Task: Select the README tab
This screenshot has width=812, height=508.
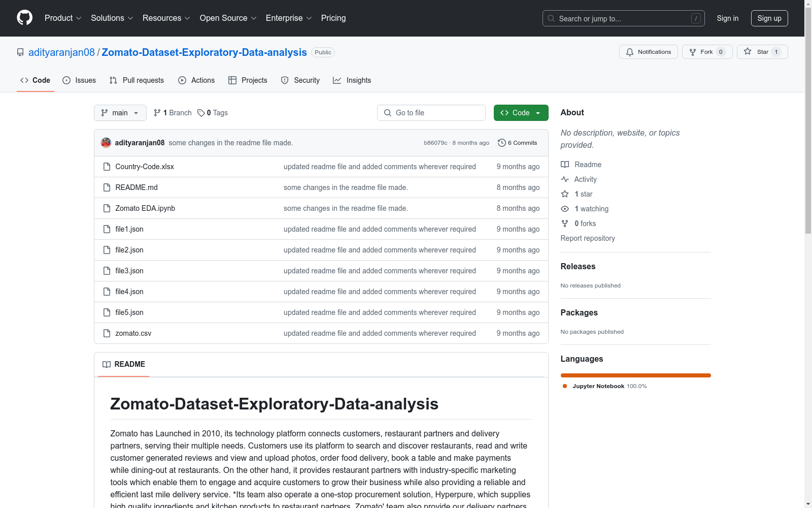Action: pos(124,364)
